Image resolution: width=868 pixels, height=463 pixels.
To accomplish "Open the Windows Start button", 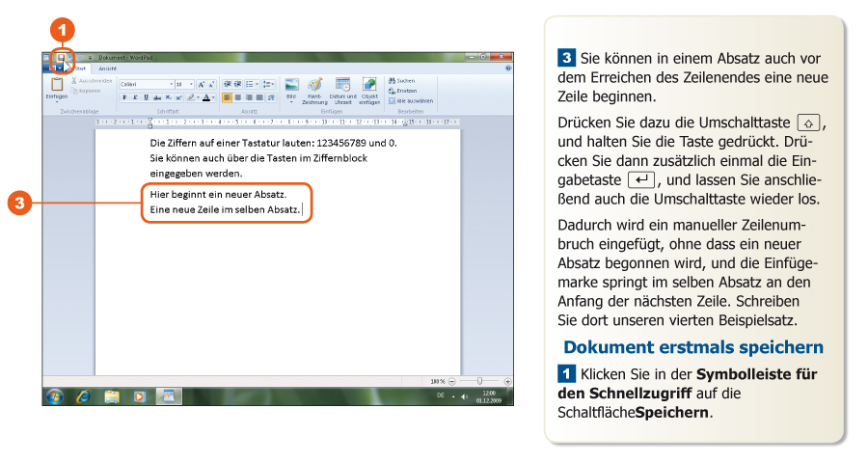I will coord(55,395).
